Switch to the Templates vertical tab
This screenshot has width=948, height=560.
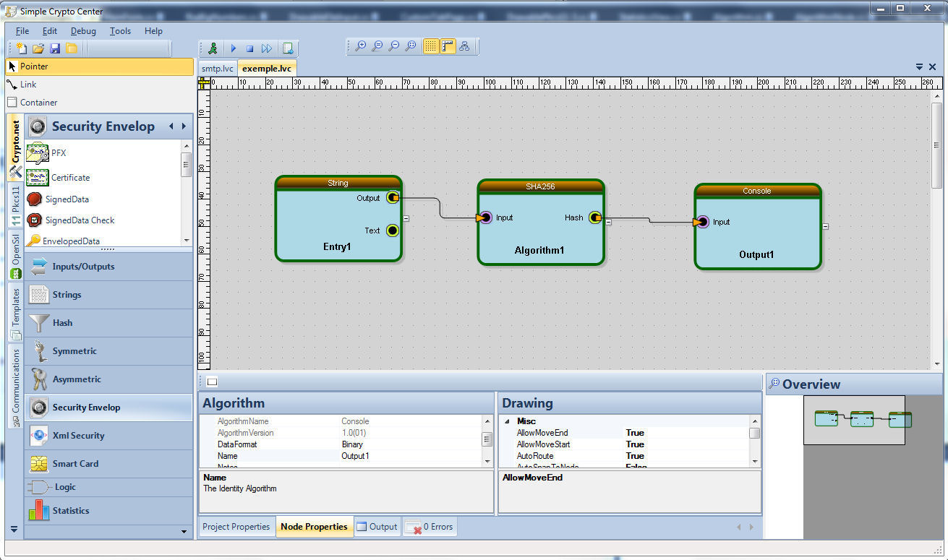tap(15, 312)
